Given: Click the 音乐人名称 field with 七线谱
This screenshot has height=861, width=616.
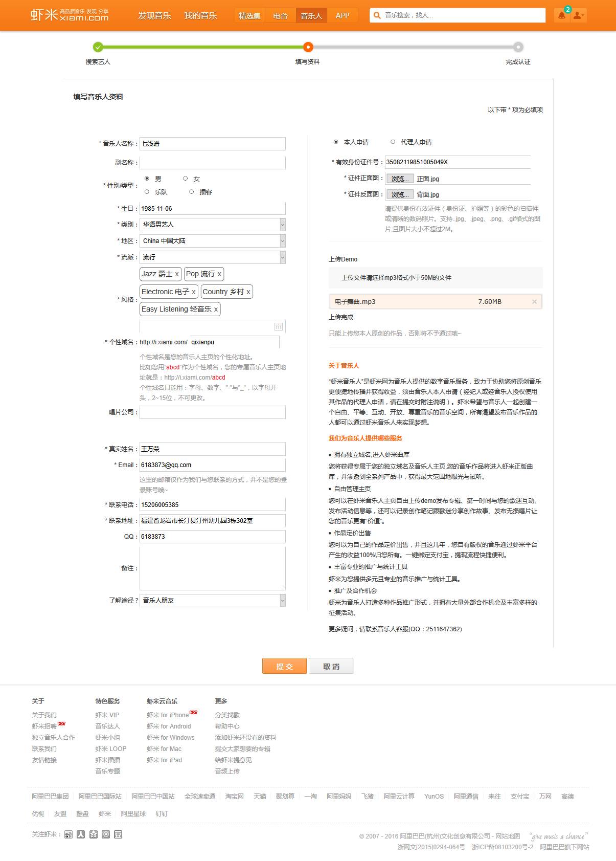Looking at the screenshot, I should 213,144.
